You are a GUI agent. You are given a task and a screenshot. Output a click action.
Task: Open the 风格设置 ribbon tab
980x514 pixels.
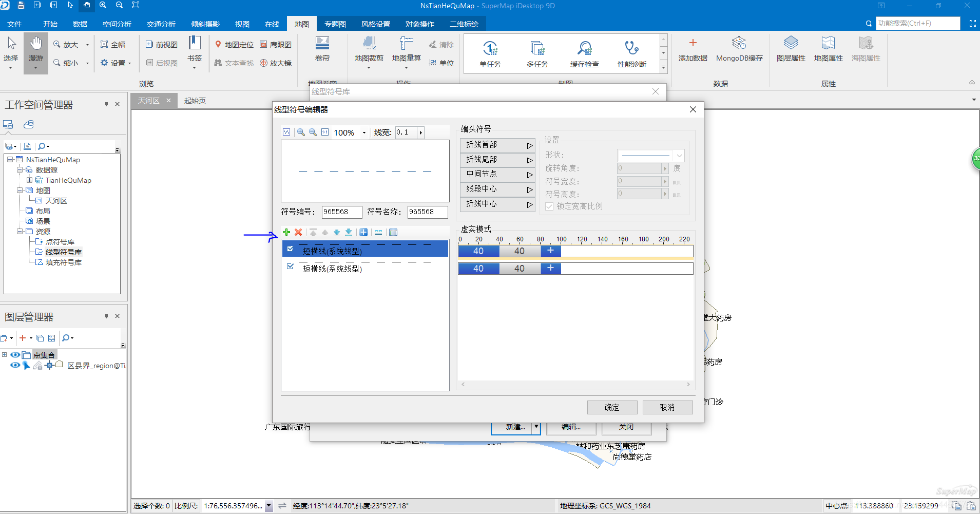(376, 24)
